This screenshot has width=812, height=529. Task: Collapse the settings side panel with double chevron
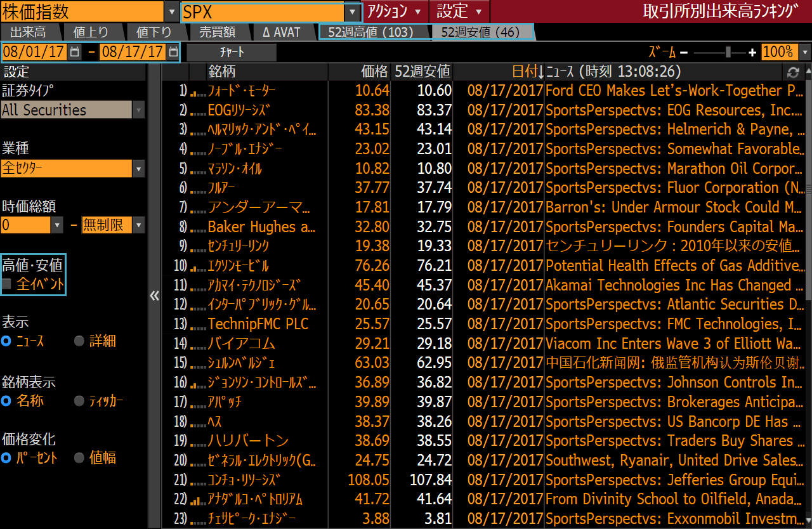click(154, 296)
